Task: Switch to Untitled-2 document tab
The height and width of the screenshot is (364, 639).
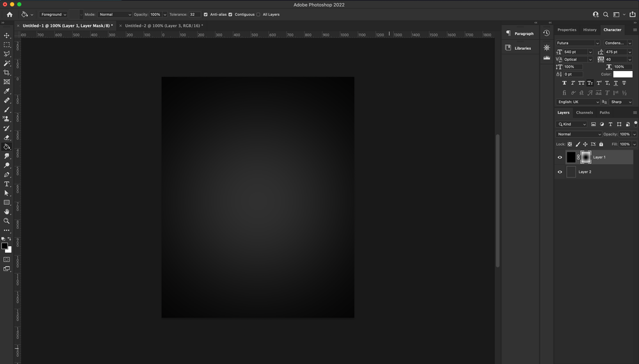Action: (163, 26)
